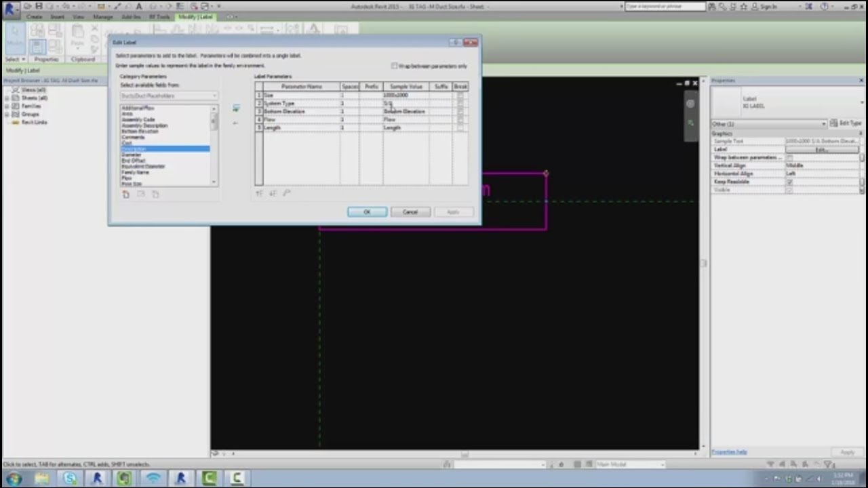
Task: Open the Select available fields from dropdown
Action: coord(214,95)
